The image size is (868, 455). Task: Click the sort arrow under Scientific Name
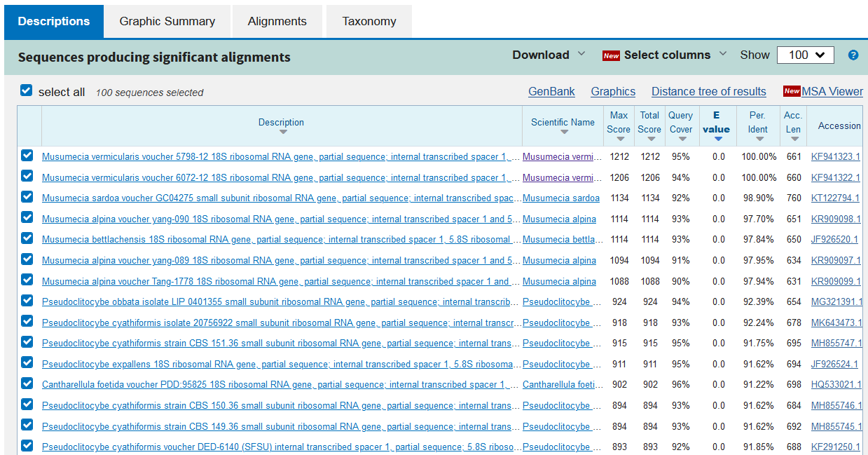[x=563, y=133]
